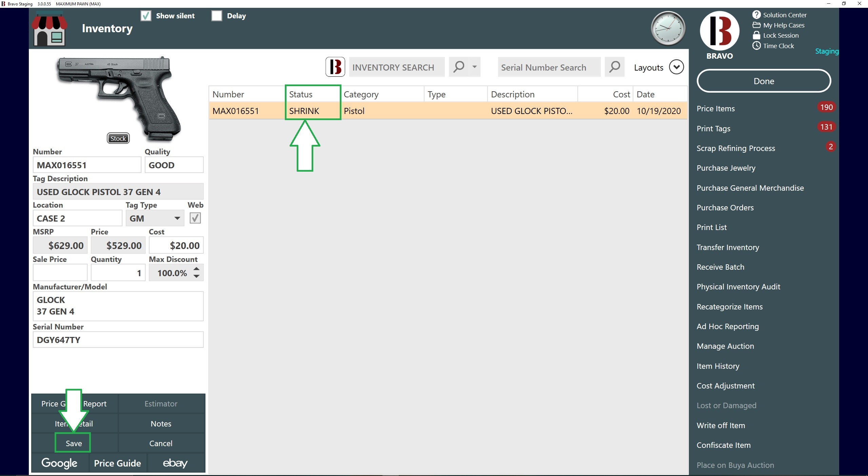Sort by the Cost column header
This screenshot has height=476, width=868.
[x=605, y=94]
